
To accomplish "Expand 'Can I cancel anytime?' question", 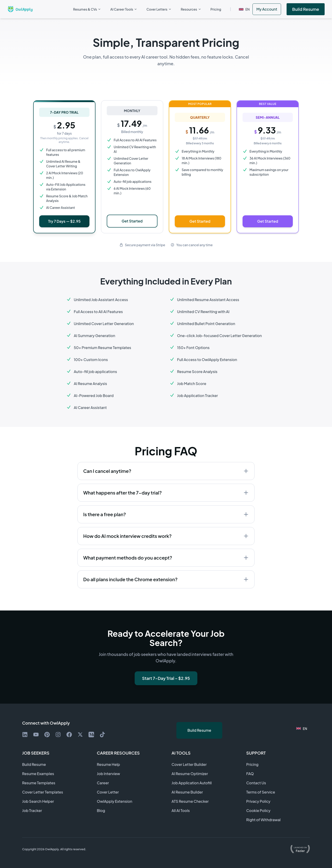I will (166, 471).
